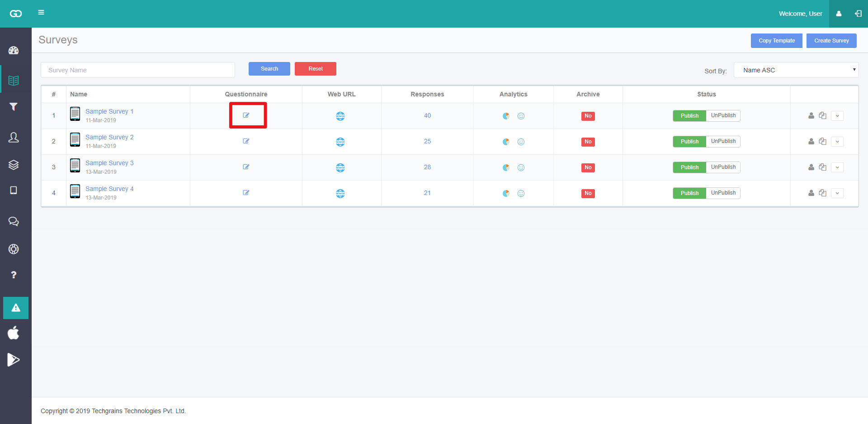Click the logout icon in header
The image size is (868, 424).
[858, 14]
